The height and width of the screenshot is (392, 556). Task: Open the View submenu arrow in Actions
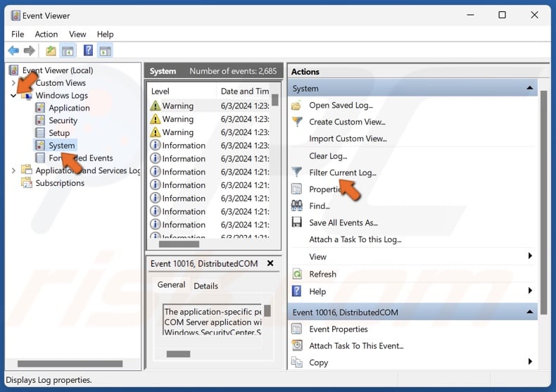[530, 256]
